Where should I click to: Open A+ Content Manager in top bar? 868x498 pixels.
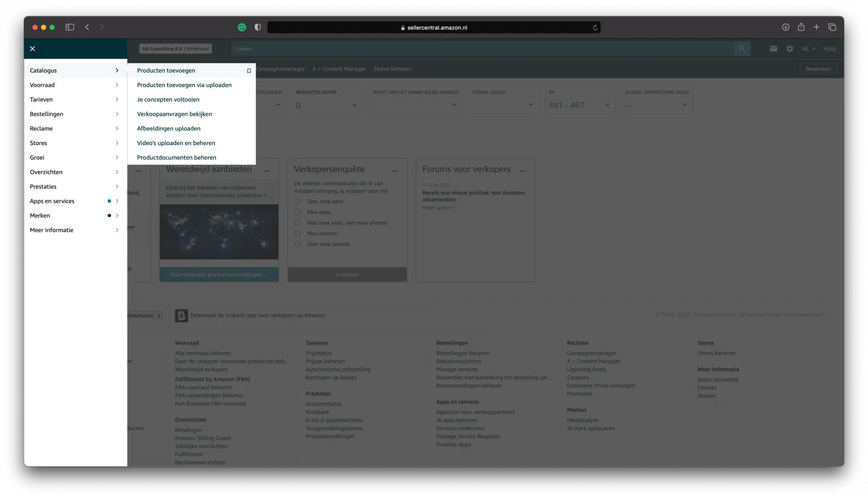click(339, 69)
